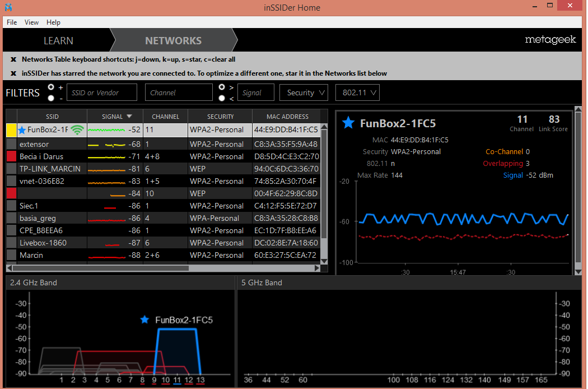Click the 5 GHz Band panel title
Image resolution: width=588 pixels, height=389 pixels.
coord(262,283)
